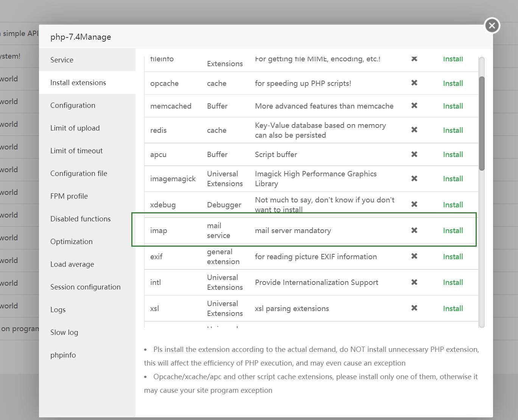Install the redis extension

coord(453,130)
